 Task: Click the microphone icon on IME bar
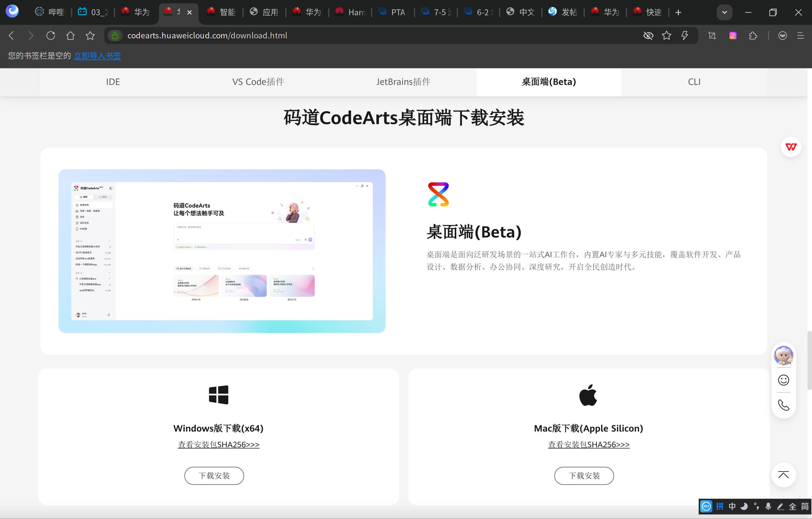point(768,506)
